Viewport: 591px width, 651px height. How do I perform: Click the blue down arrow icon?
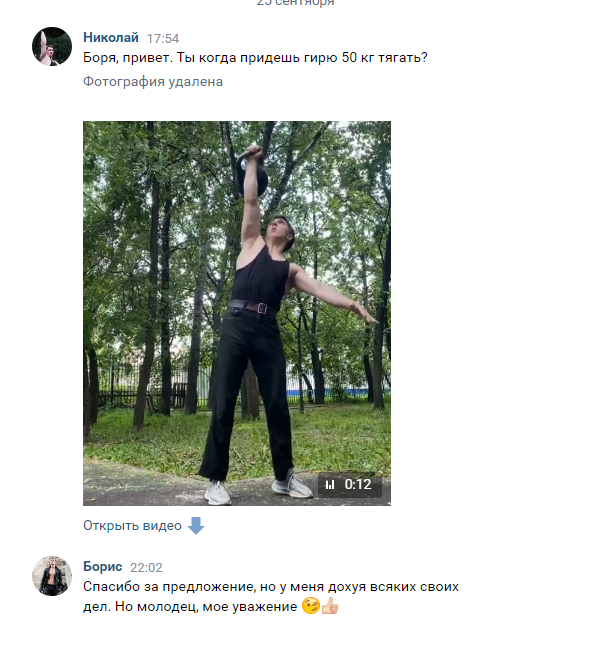coord(196,526)
